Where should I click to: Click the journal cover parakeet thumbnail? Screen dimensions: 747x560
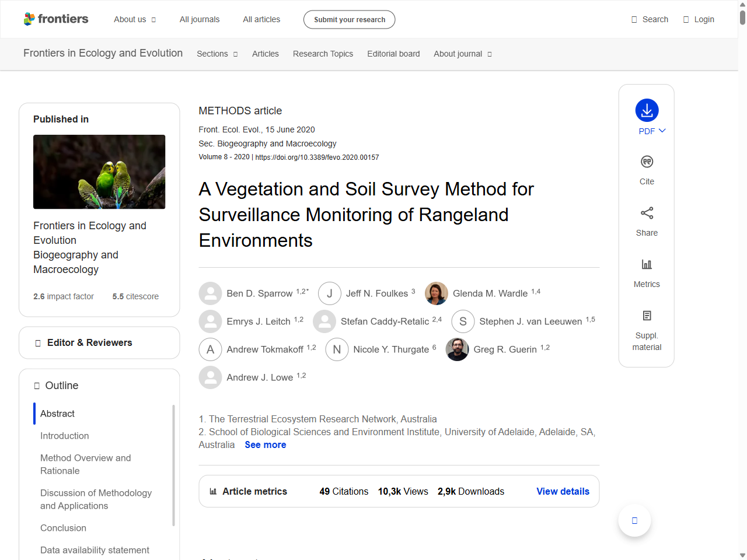99,171
